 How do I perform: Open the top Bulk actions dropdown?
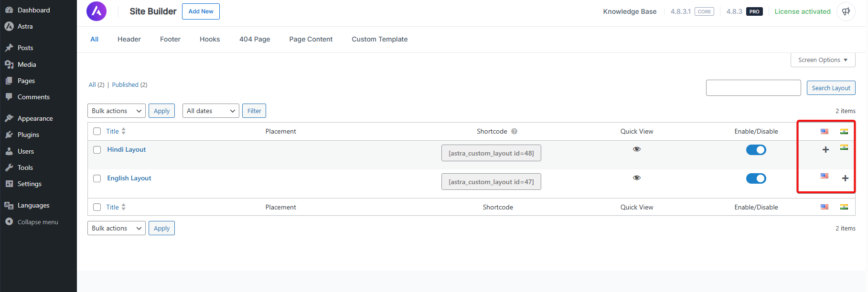pos(116,111)
